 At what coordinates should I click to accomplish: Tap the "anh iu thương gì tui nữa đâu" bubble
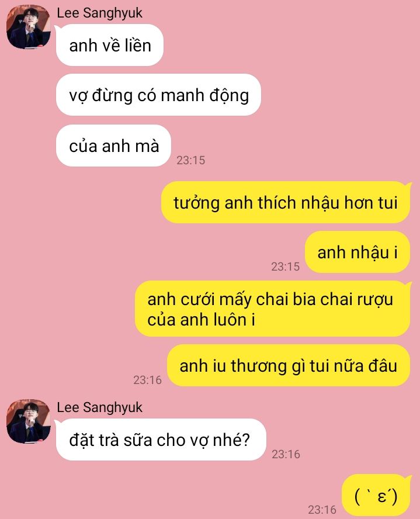click(289, 365)
